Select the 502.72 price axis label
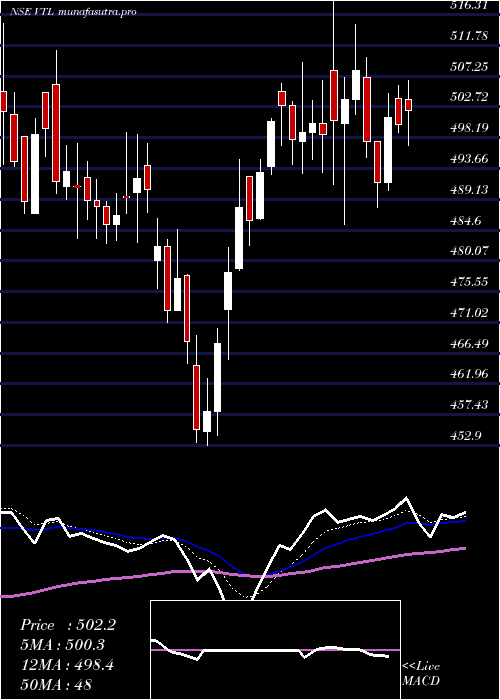The height and width of the screenshot is (700, 500). pos(468,98)
